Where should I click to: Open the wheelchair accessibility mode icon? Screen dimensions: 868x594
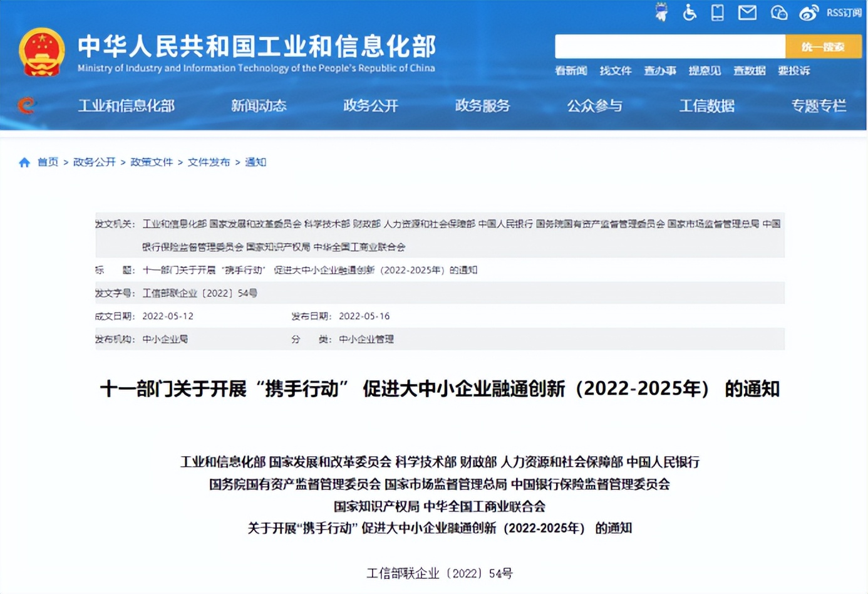(x=690, y=12)
